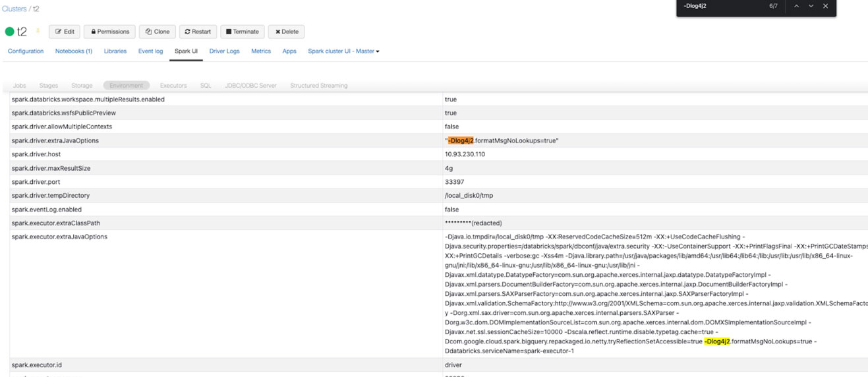Select the Executors Spark sub-tab
The image size is (868, 377).
(173, 86)
